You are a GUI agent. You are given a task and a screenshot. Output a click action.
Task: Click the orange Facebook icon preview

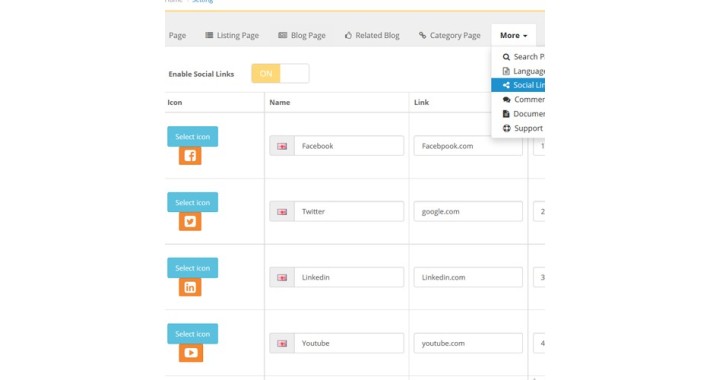[190, 156]
